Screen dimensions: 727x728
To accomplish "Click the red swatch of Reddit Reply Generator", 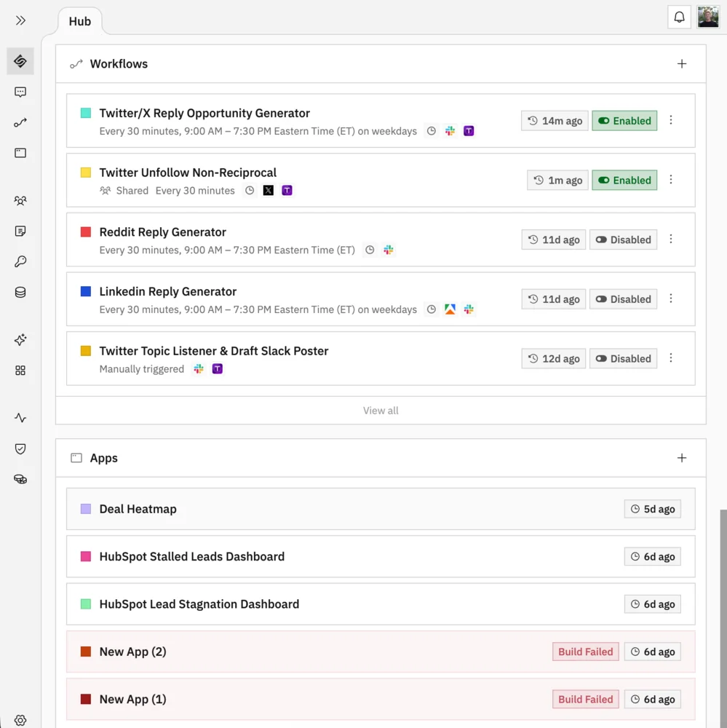I will tap(86, 232).
